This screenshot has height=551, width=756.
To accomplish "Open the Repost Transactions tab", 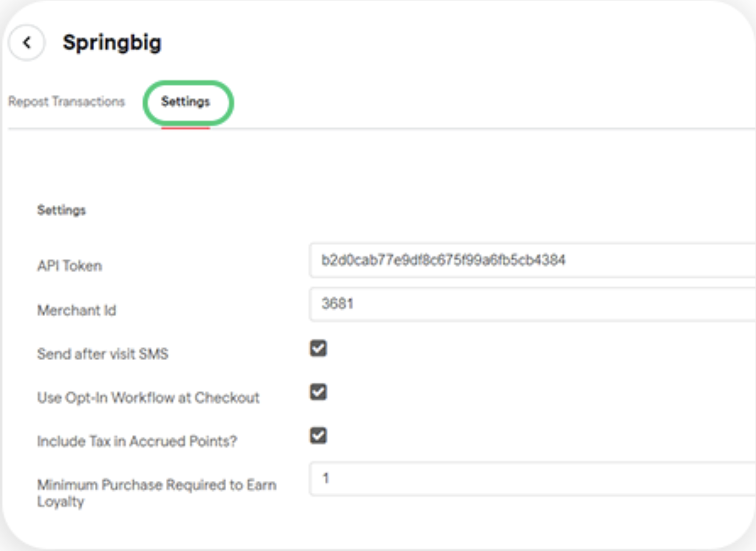I will click(67, 102).
